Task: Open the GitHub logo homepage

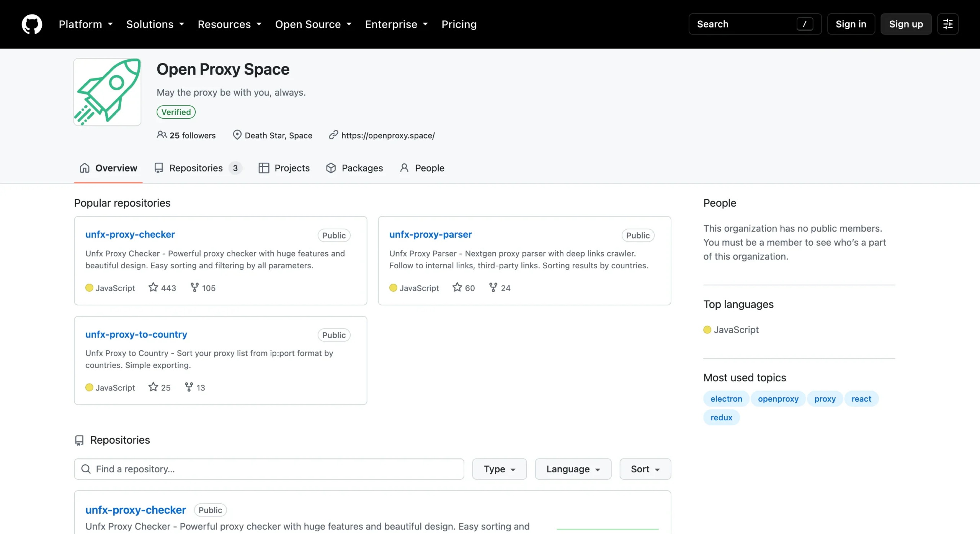Action: coord(32,24)
